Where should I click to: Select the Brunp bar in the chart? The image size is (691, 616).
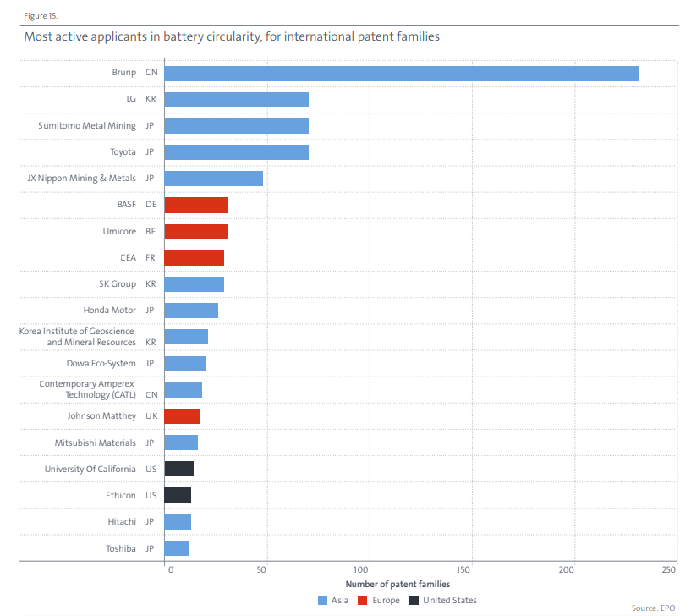tap(402, 74)
